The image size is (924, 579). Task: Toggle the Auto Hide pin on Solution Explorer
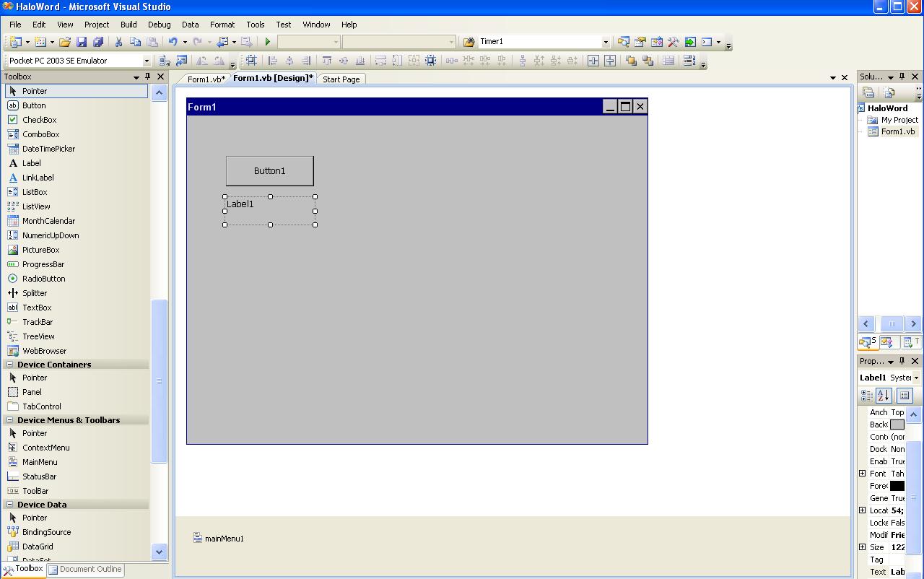(x=902, y=77)
